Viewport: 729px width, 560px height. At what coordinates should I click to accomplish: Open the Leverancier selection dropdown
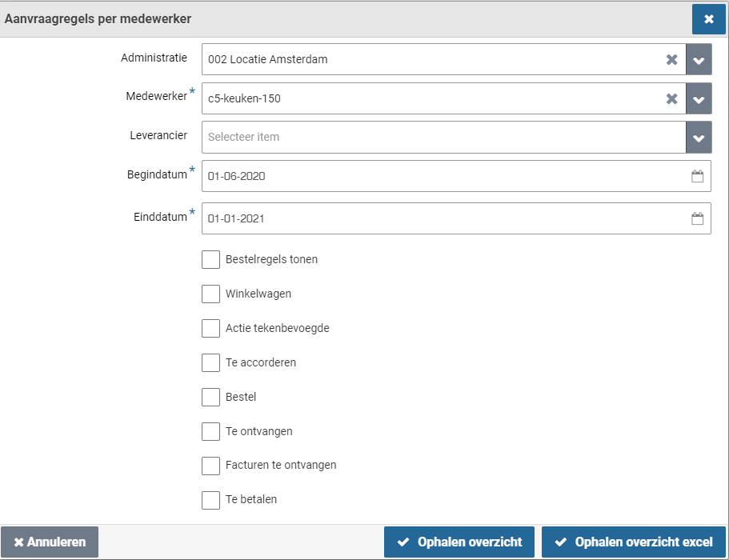tap(698, 137)
